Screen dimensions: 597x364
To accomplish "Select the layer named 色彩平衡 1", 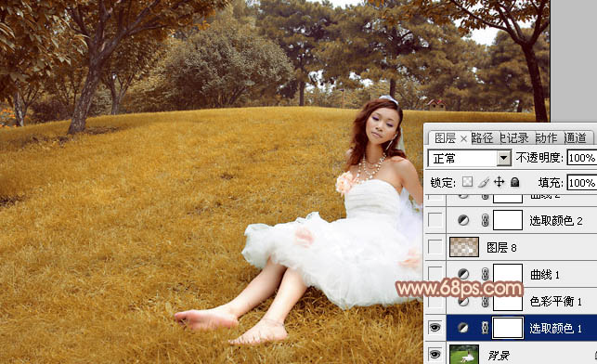I will pyautogui.click(x=556, y=302).
